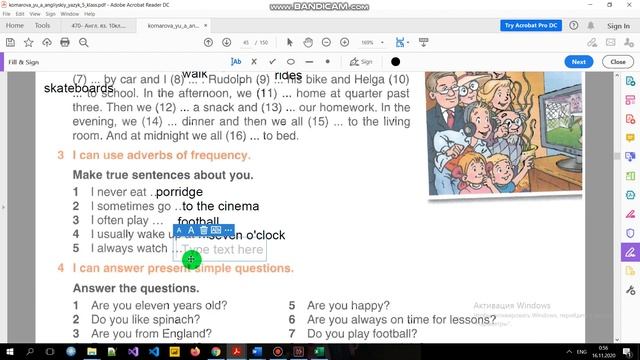Viewport: 640px width, 360px height.
Task: Go to next page arrow
Action: pos(227,42)
